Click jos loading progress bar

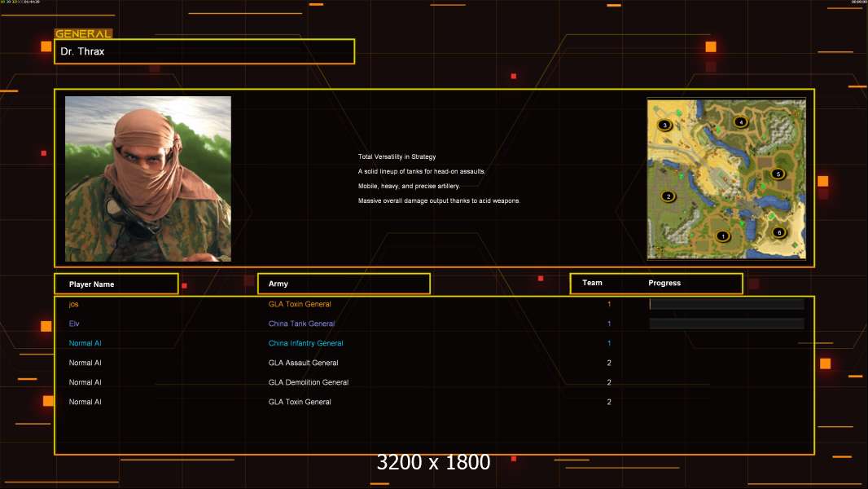pyautogui.click(x=726, y=303)
